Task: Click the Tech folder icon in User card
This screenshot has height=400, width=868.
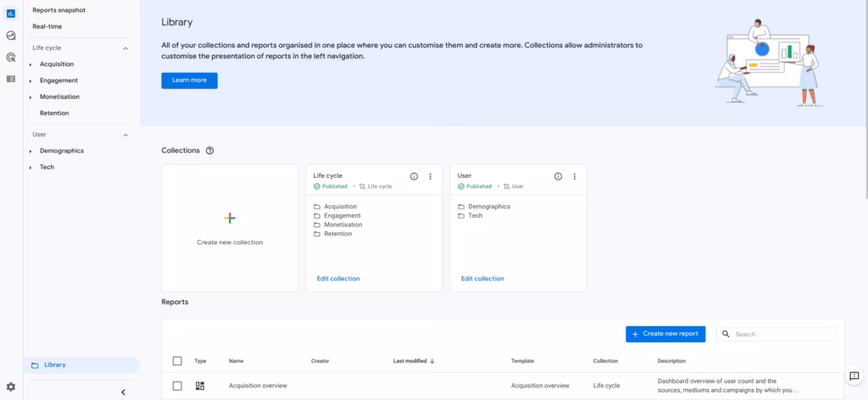Action: pos(461,216)
